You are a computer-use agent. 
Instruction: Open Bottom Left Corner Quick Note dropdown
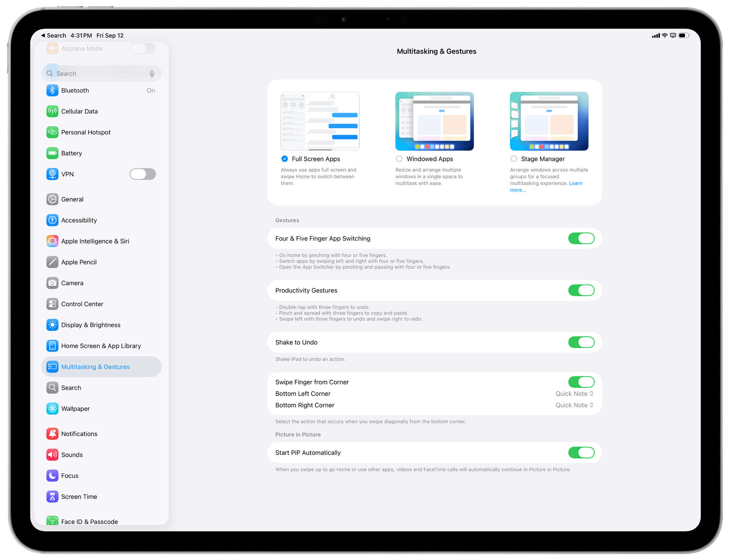(x=574, y=394)
